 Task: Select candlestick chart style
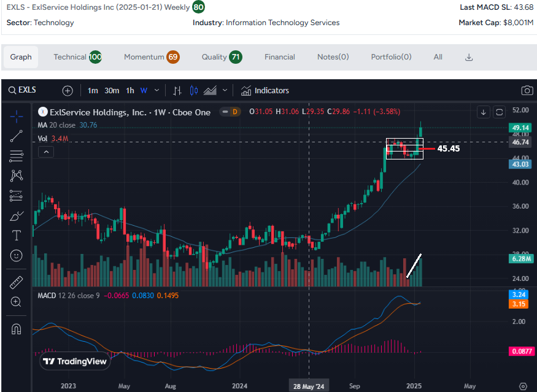pos(194,90)
